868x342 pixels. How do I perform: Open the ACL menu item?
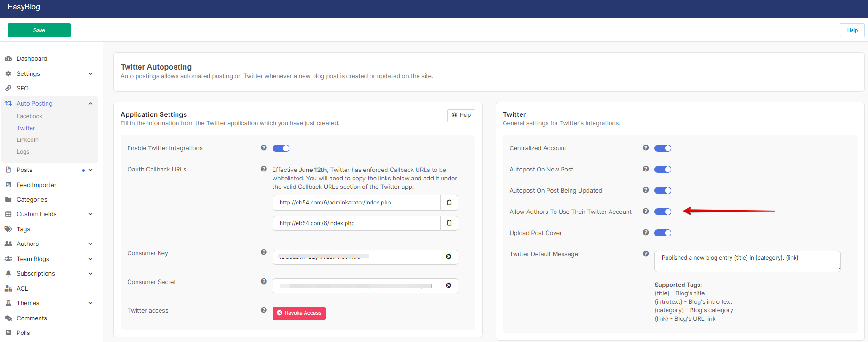coord(23,289)
